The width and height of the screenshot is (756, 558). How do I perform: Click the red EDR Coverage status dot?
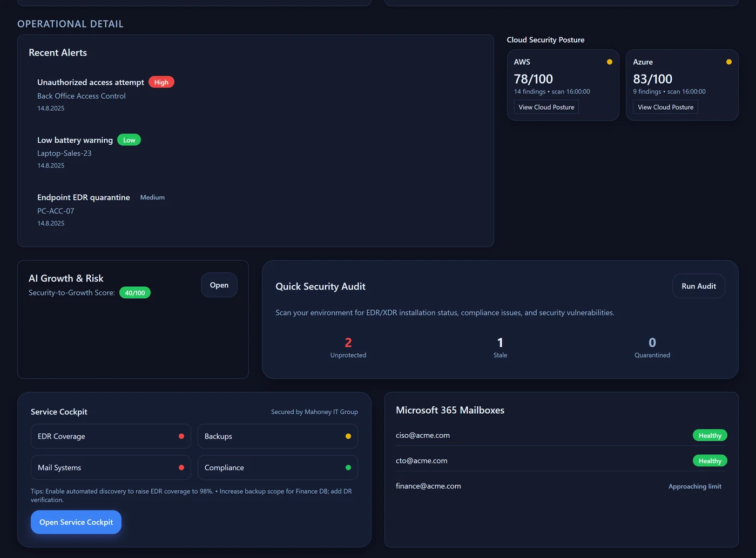(181, 436)
